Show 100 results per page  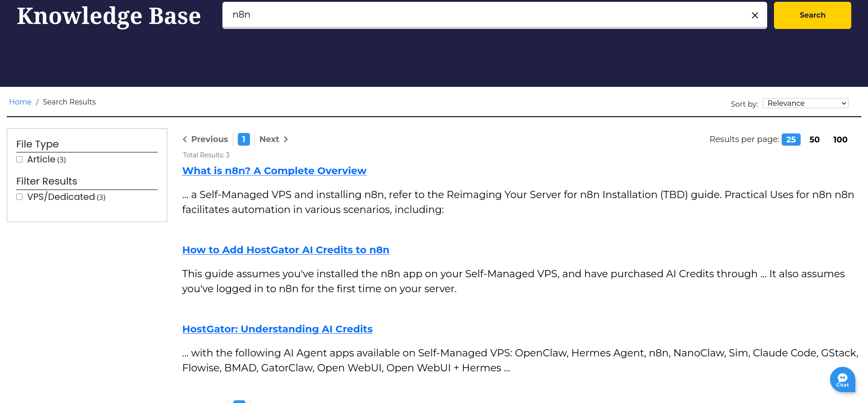(x=840, y=140)
